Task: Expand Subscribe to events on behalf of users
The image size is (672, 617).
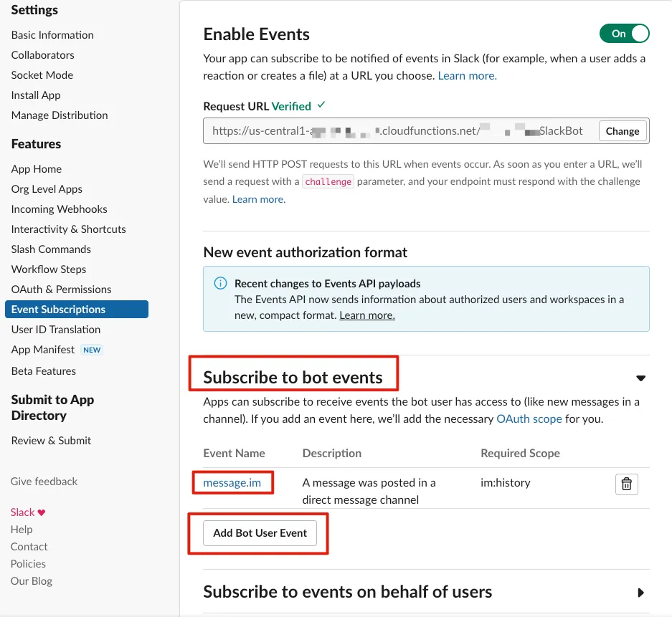Action: tap(640, 593)
